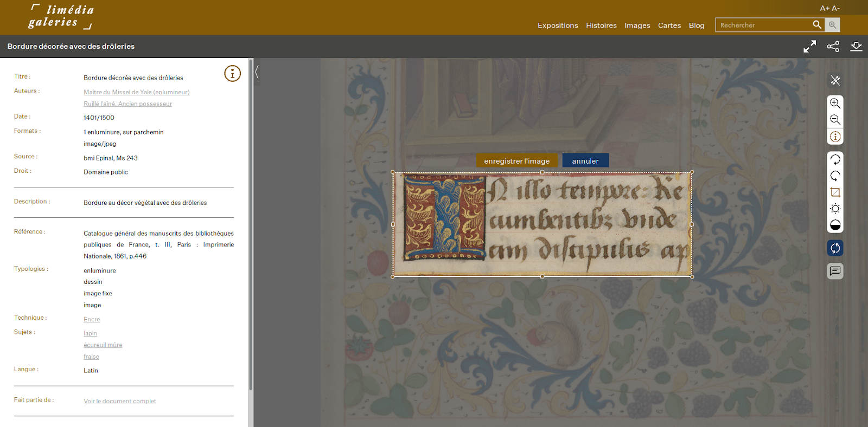Zoom out of the manuscript image
This screenshot has width=868, height=427.
click(835, 120)
